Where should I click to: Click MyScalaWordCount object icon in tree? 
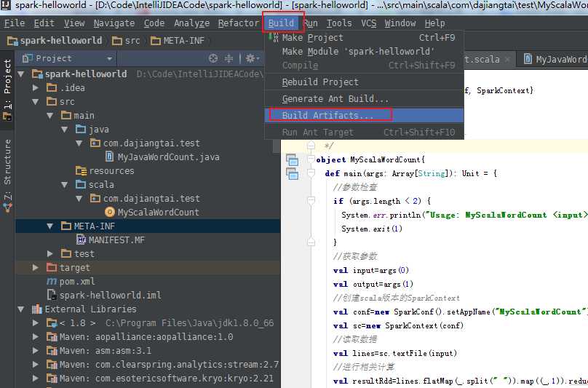[109, 213]
